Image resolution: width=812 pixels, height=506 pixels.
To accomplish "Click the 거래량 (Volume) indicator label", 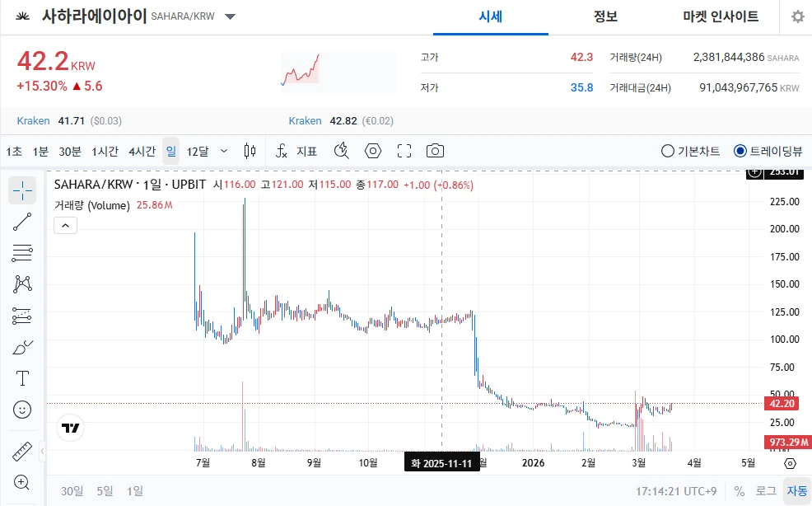I will (92, 205).
